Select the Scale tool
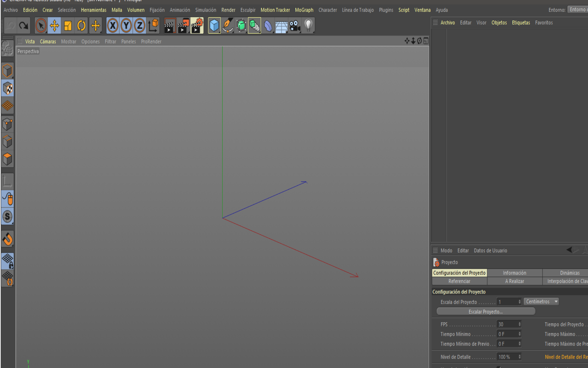588x368 pixels. tap(68, 26)
